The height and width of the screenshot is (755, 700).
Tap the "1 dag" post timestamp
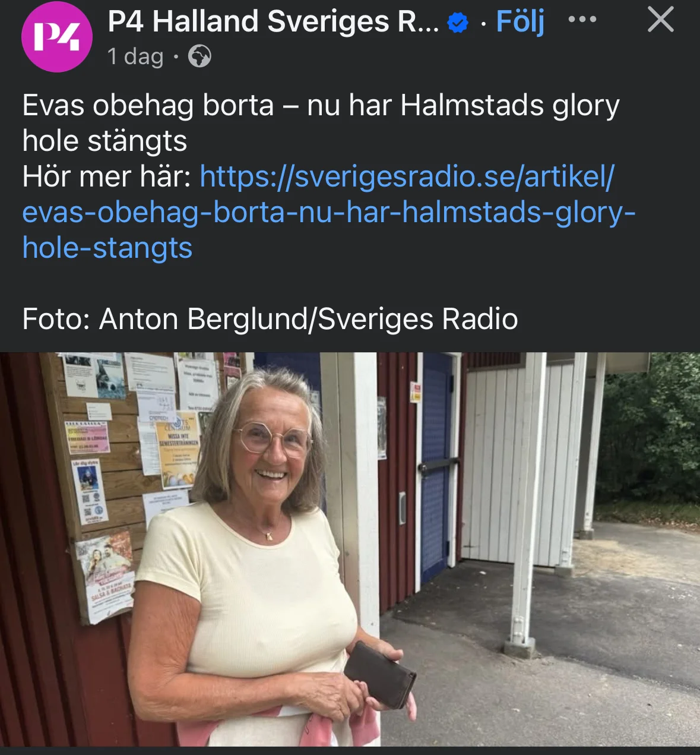click(x=135, y=56)
